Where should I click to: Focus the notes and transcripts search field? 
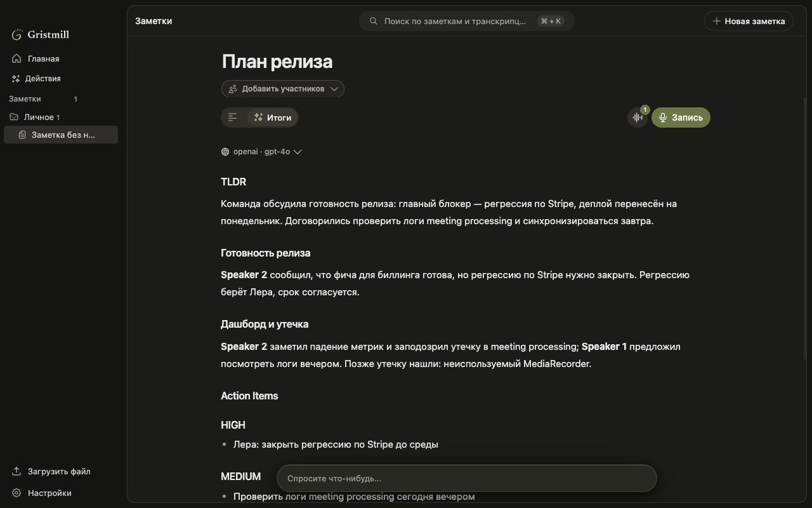tap(467, 21)
